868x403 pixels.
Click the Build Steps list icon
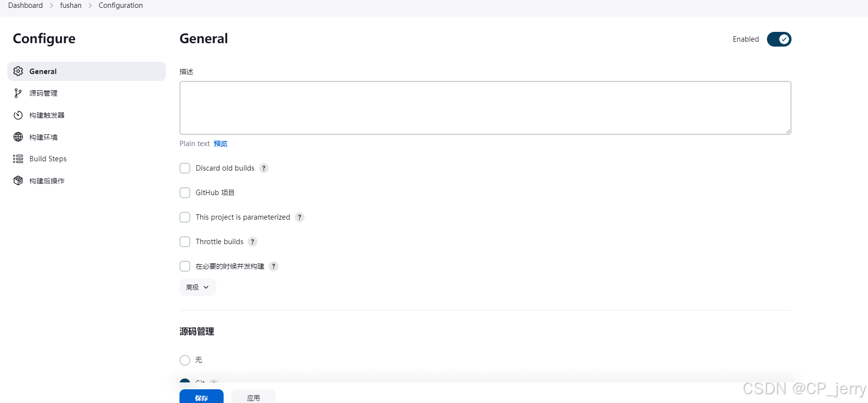pyautogui.click(x=18, y=159)
